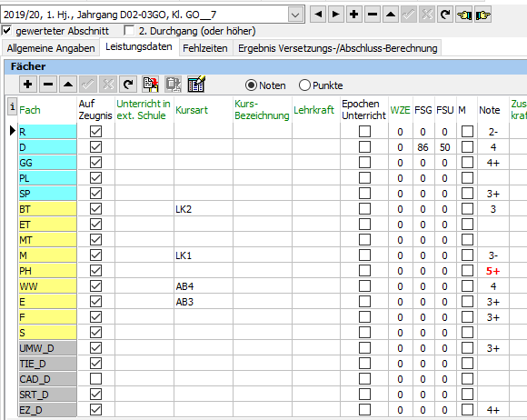Refresh record with top reload arrow icon
Viewport: 527px width, 420px height.
445,15
